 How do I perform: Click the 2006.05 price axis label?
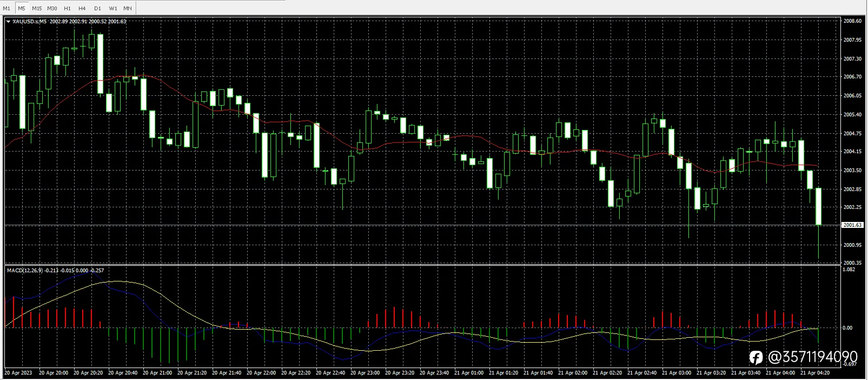pos(852,95)
